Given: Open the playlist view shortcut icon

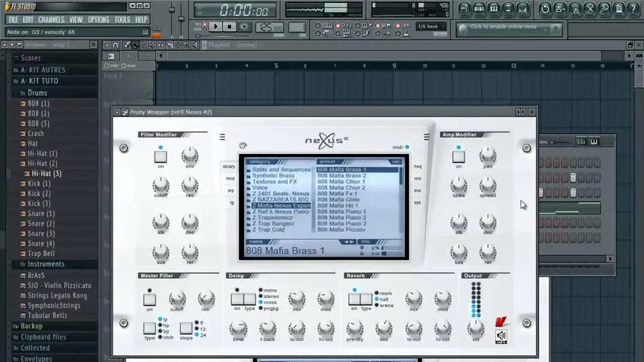Looking at the screenshot, I should click(x=464, y=8).
